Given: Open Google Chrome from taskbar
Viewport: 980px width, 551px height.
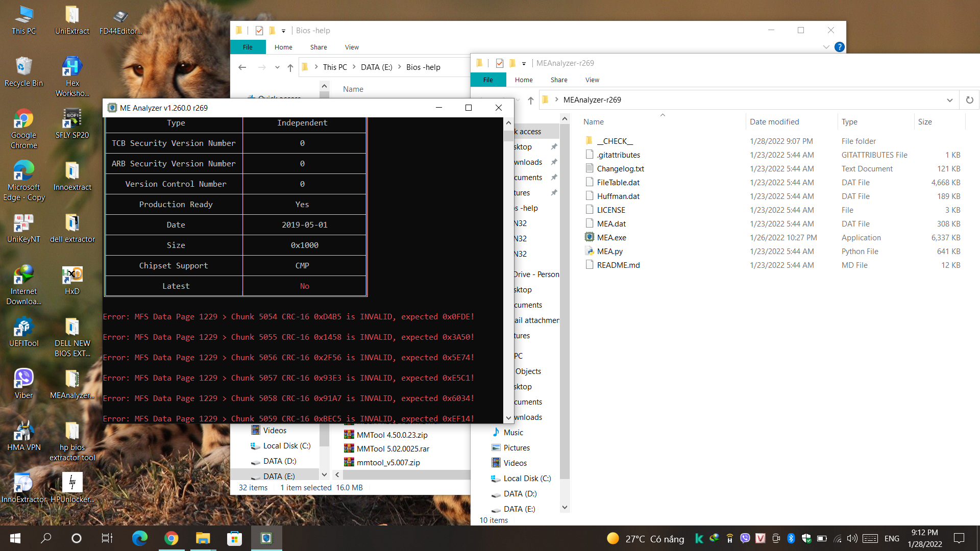Looking at the screenshot, I should coord(171,538).
